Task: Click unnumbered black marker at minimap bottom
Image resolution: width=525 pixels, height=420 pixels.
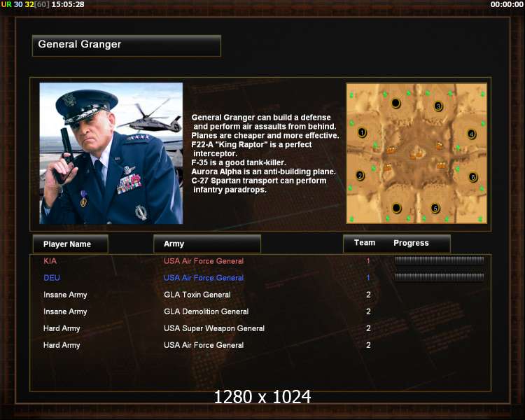Action: coord(396,208)
